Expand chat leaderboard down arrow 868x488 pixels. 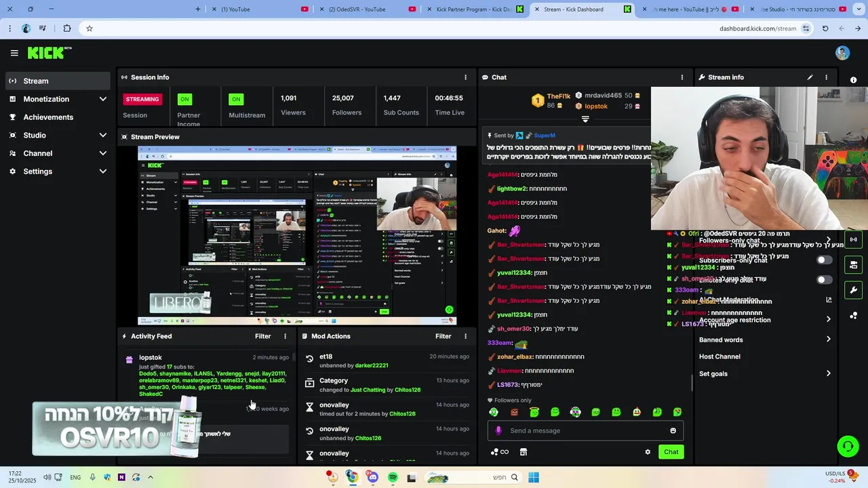click(585, 119)
